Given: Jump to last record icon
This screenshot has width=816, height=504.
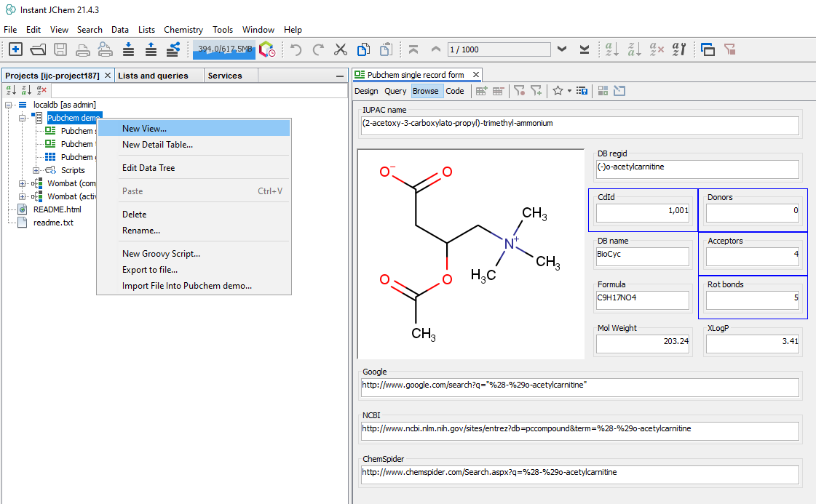Looking at the screenshot, I should [x=584, y=49].
